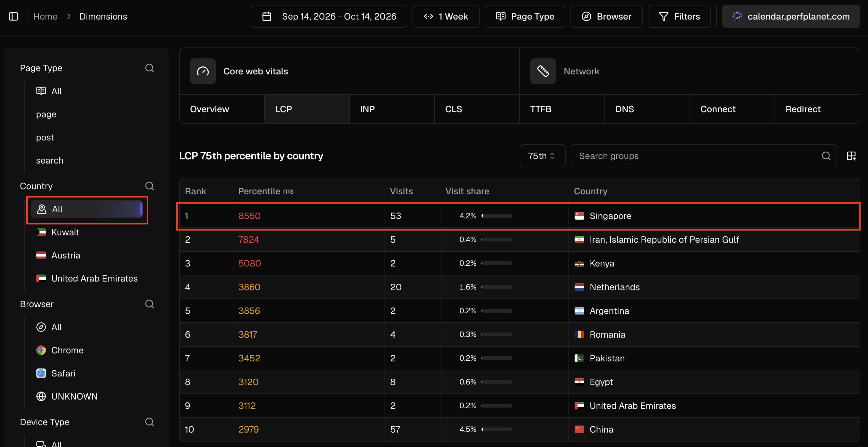Click the Core web vitals gauge icon
The height and width of the screenshot is (447, 868).
tap(203, 71)
